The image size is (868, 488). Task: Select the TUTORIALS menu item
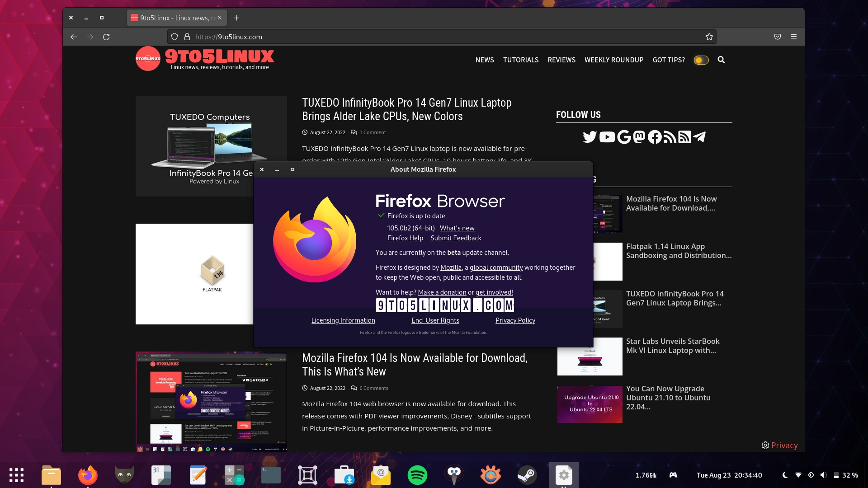pyautogui.click(x=521, y=60)
